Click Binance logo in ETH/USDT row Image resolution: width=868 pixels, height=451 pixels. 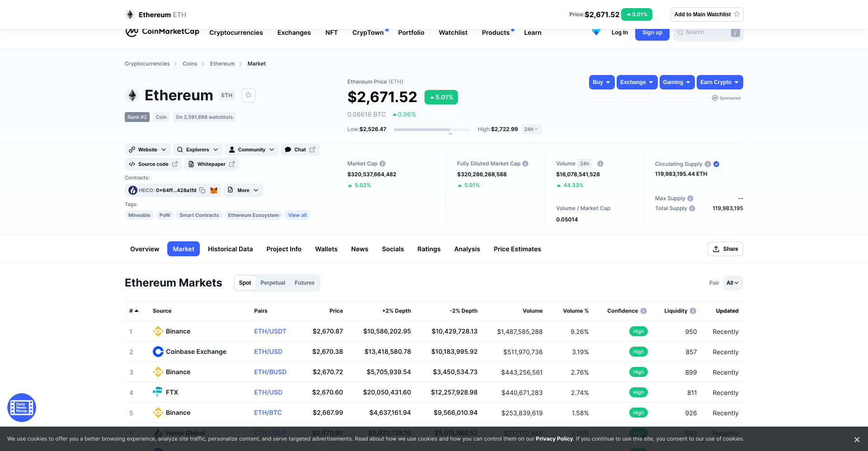point(158,331)
